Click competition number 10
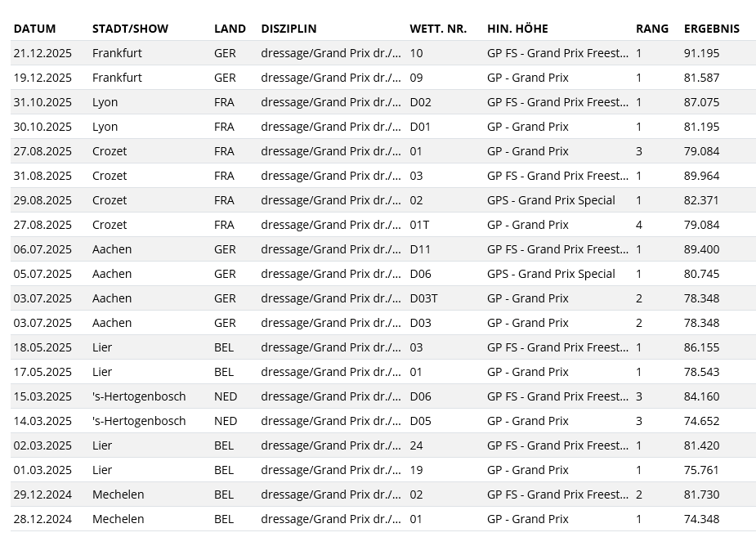The image size is (756, 546). tap(416, 53)
